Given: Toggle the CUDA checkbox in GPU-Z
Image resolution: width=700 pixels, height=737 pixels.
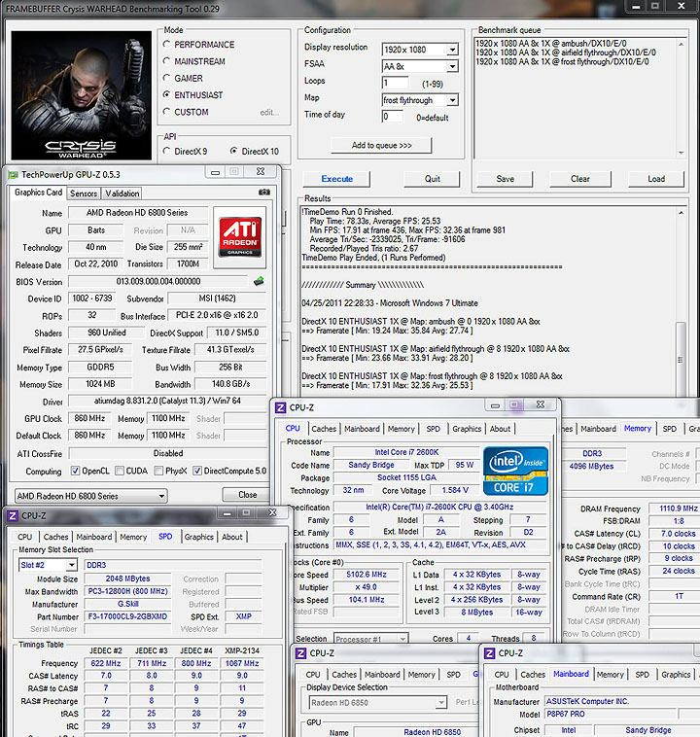Looking at the screenshot, I should 120,471.
